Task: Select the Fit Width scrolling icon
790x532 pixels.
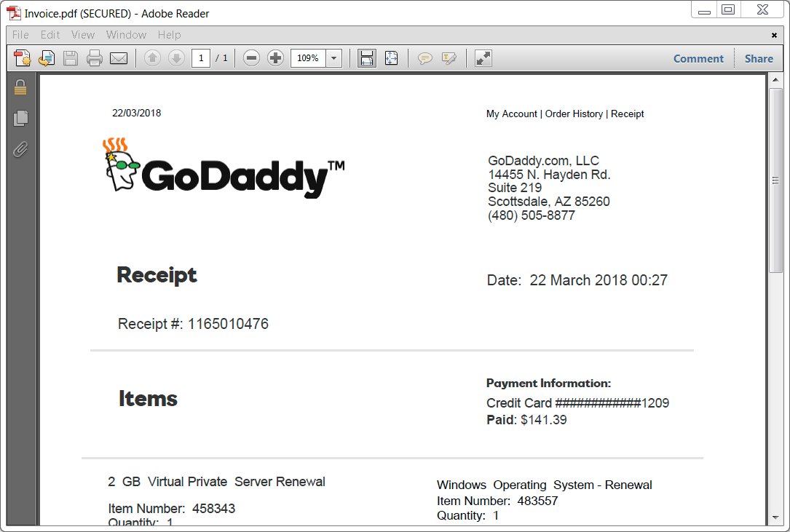Action: 367,58
